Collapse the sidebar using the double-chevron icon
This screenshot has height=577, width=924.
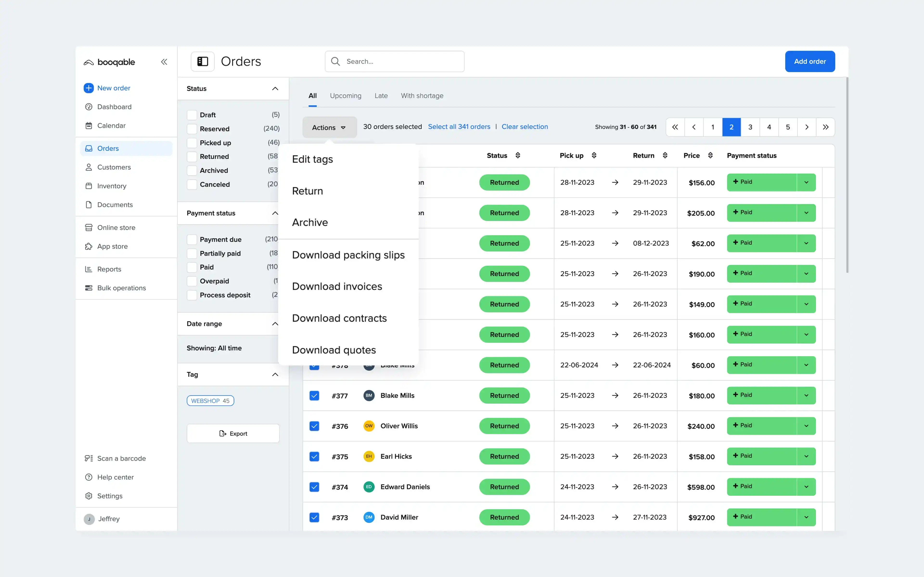pyautogui.click(x=164, y=62)
